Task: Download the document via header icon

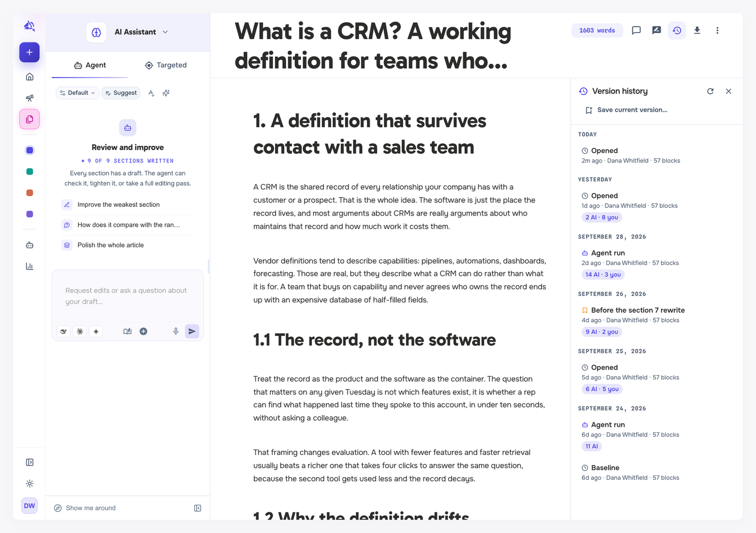Action: point(697,30)
